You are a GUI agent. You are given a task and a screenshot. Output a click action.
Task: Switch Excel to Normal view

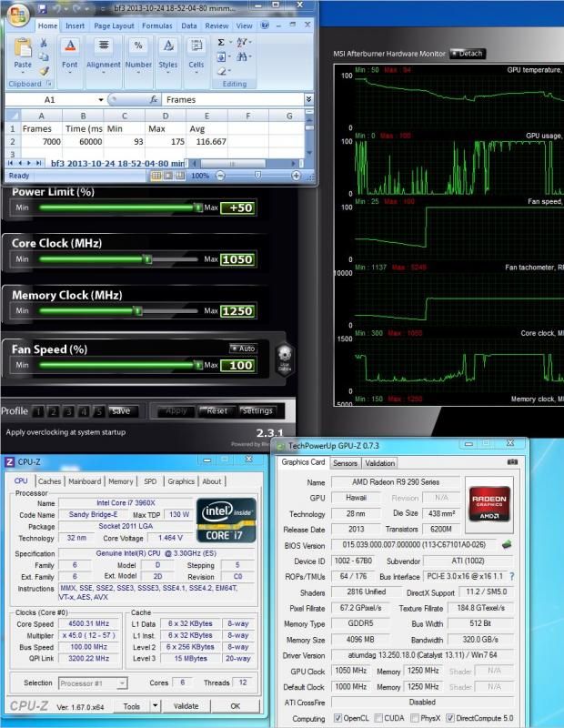tap(156, 176)
